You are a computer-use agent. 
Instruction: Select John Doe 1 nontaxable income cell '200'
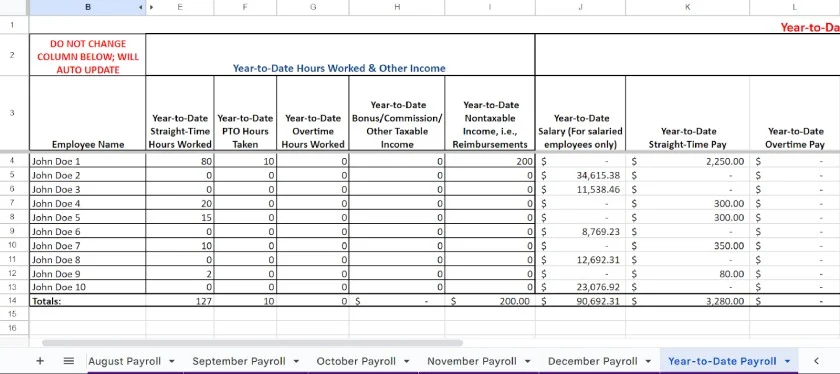coord(490,161)
